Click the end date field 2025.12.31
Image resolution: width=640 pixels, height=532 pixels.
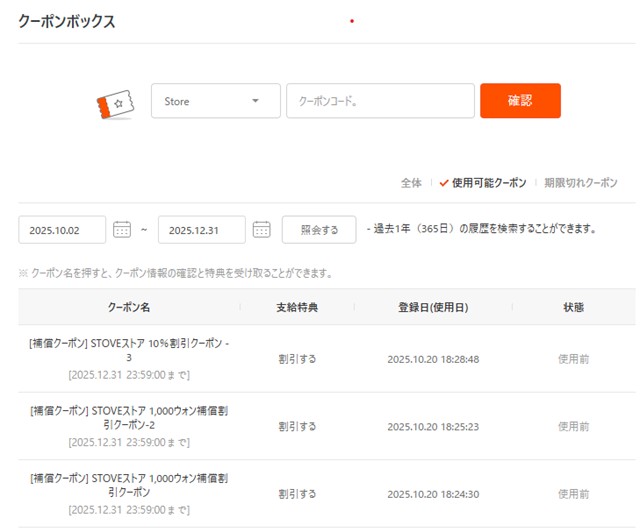[x=202, y=229]
